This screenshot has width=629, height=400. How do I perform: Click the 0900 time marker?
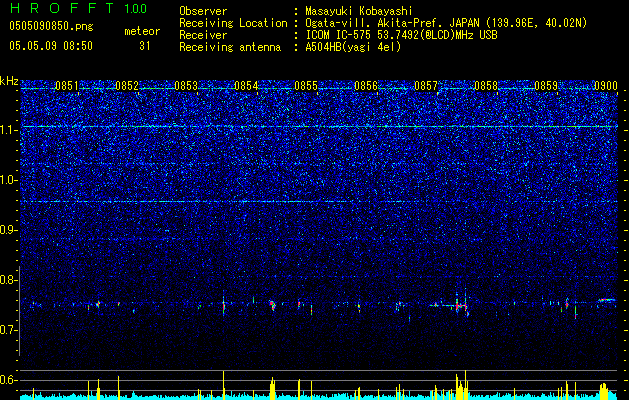pos(606,86)
